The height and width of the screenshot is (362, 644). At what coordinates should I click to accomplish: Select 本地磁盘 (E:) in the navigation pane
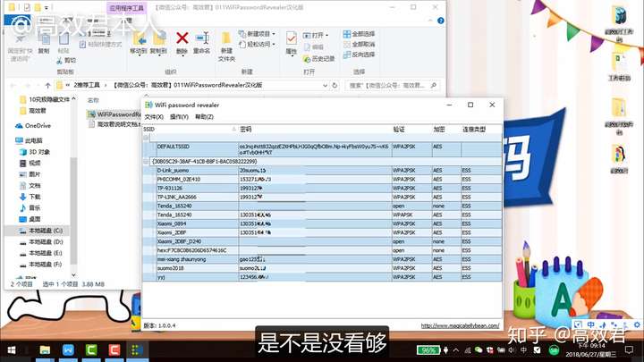40,253
